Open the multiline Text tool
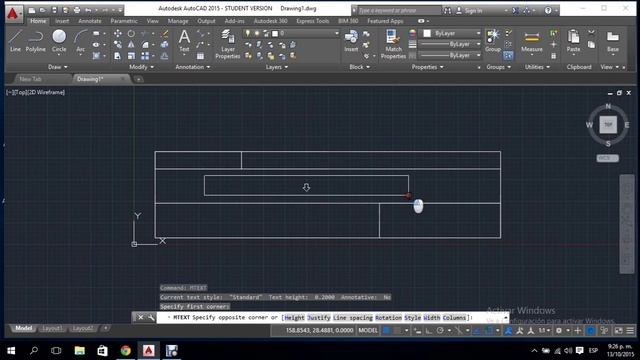Image resolution: width=640 pixels, height=360 pixels. (x=184, y=41)
